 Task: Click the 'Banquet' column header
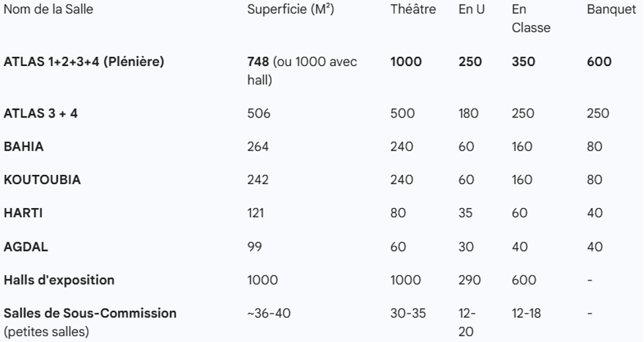611,10
